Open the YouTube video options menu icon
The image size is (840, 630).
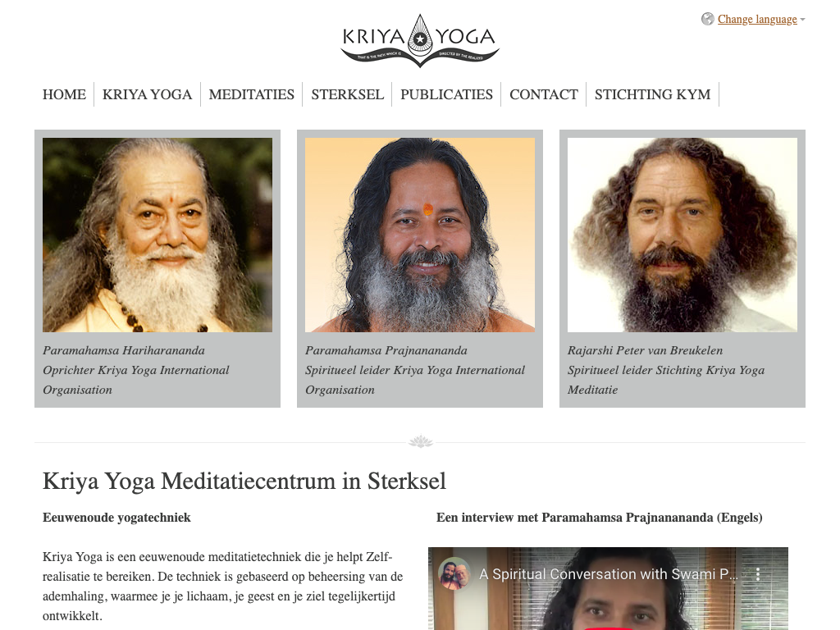(758, 574)
